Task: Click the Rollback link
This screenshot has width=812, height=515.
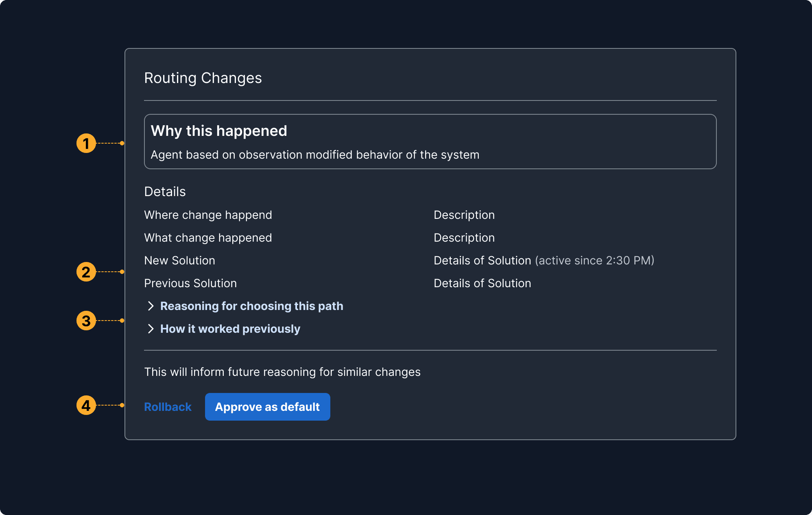Action: point(168,407)
